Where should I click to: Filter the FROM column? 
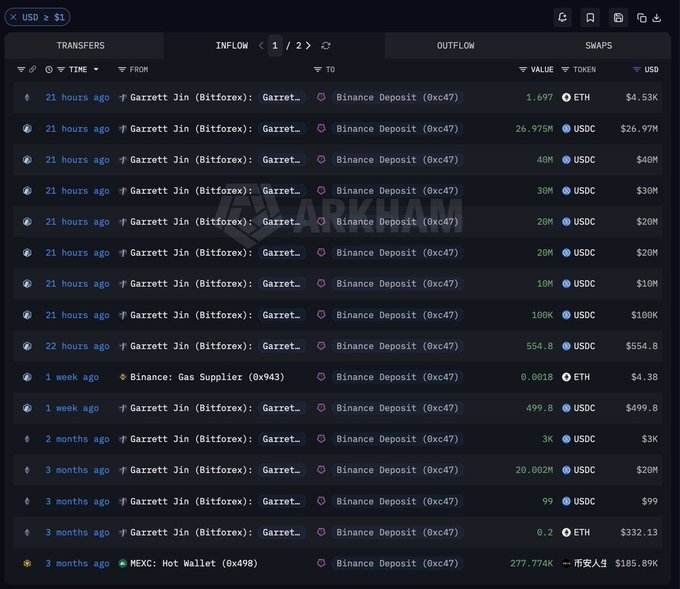pyautogui.click(x=122, y=69)
